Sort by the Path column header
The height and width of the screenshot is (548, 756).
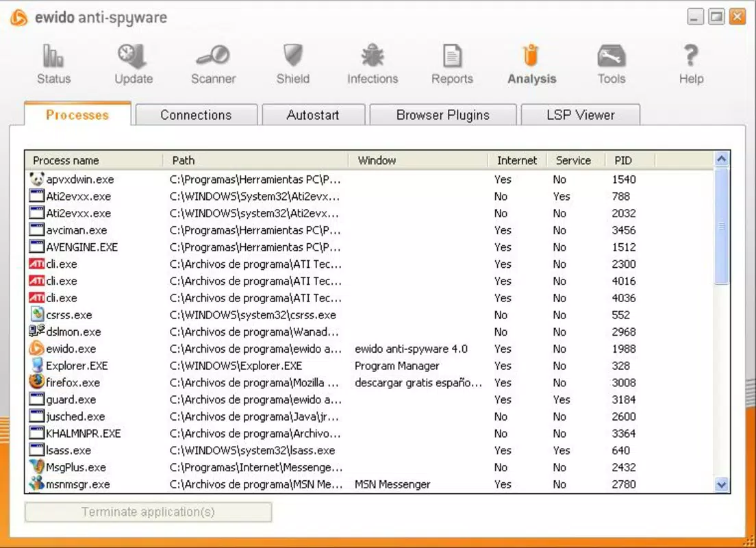(x=255, y=160)
